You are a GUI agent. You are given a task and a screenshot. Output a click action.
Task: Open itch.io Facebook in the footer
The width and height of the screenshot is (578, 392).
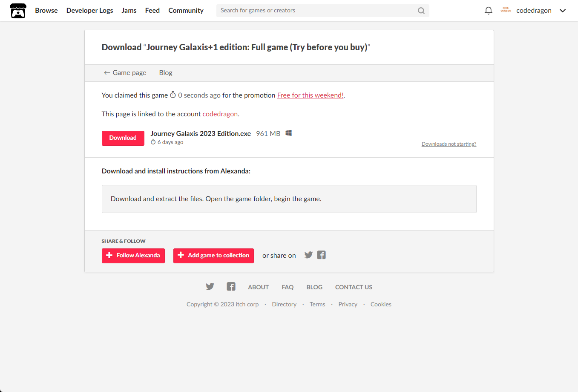[231, 286]
